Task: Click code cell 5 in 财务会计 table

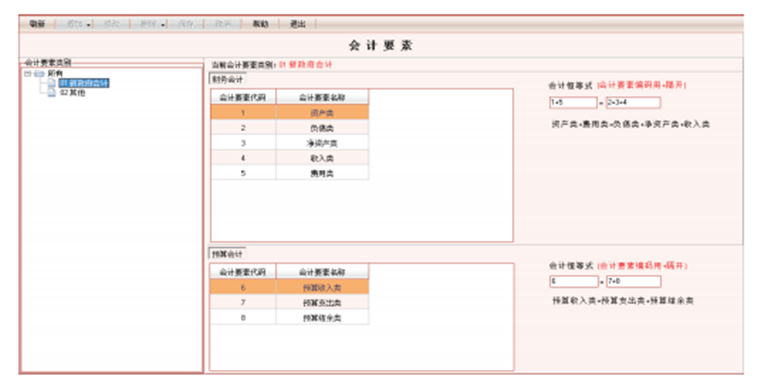Action: coord(243,173)
